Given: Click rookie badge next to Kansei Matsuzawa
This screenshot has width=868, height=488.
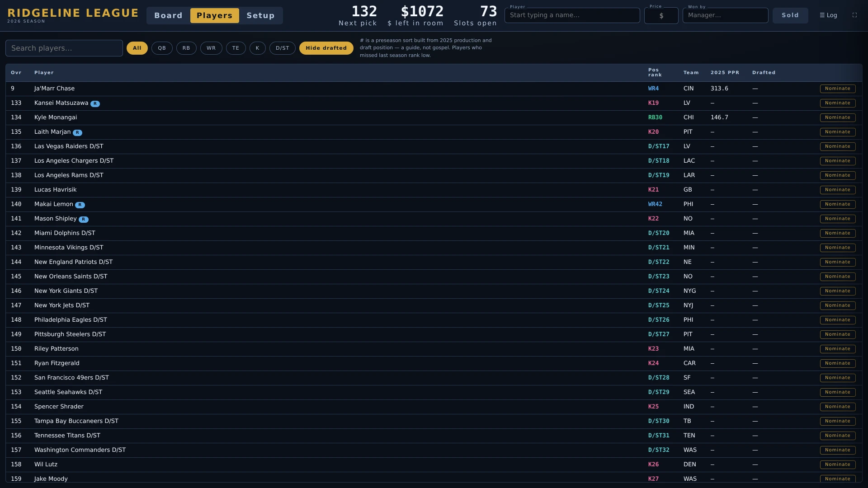Looking at the screenshot, I should coord(95,104).
